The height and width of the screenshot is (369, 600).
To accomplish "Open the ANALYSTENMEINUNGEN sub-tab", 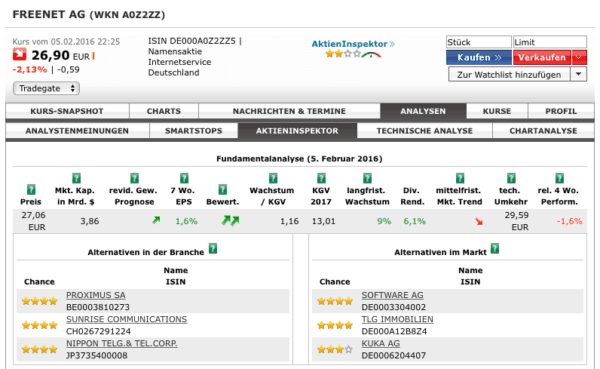I will pyautogui.click(x=77, y=131).
